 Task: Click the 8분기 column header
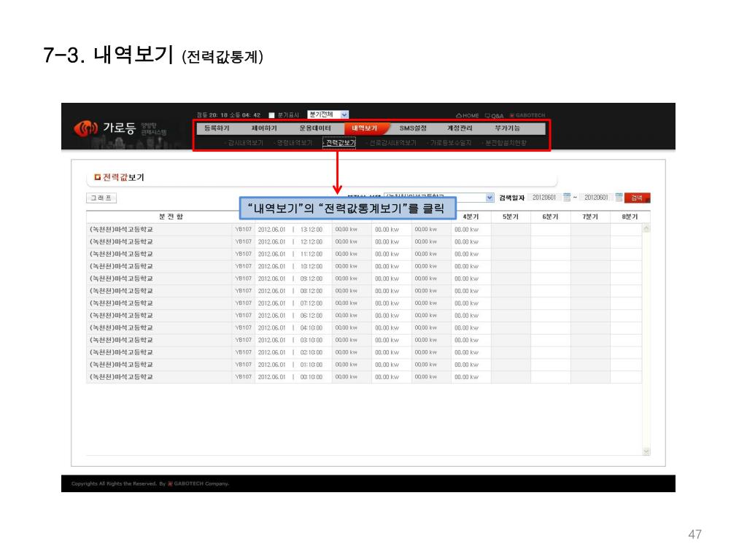point(630,217)
